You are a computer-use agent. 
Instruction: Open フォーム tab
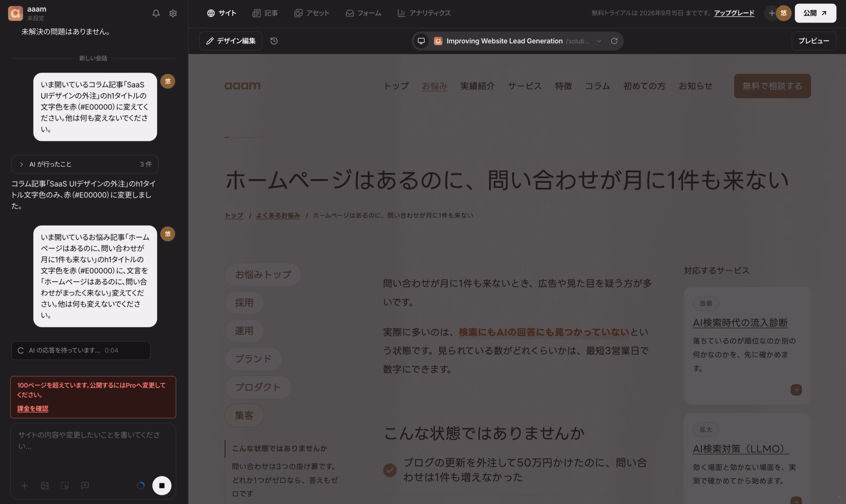pos(363,13)
